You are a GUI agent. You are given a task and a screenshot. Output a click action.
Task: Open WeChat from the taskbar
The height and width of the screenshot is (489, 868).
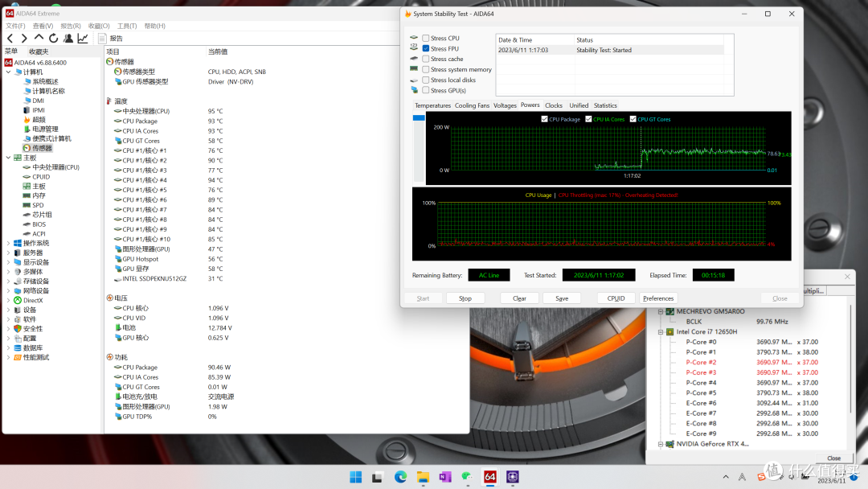coord(467,477)
